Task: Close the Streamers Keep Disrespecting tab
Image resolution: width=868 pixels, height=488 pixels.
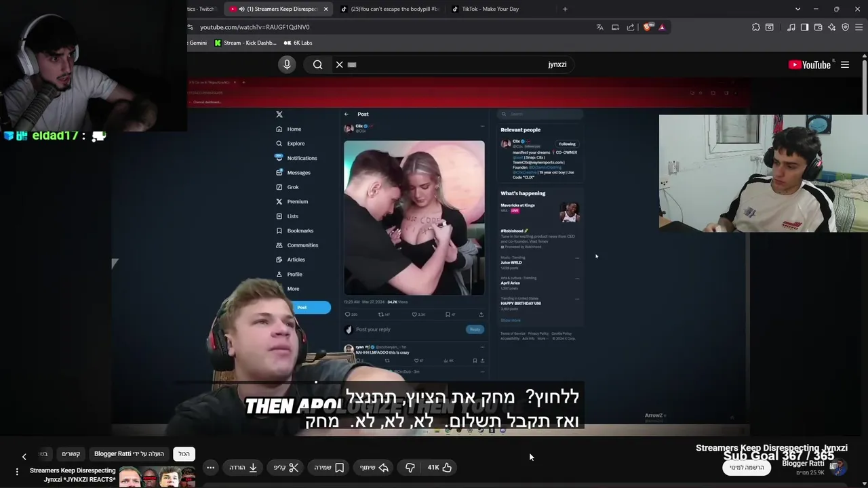Action: pyautogui.click(x=326, y=9)
